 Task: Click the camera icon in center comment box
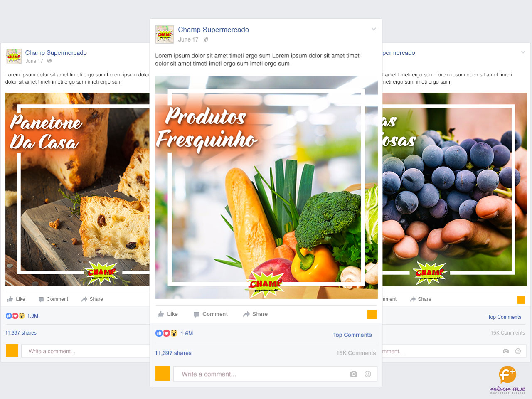click(x=354, y=374)
